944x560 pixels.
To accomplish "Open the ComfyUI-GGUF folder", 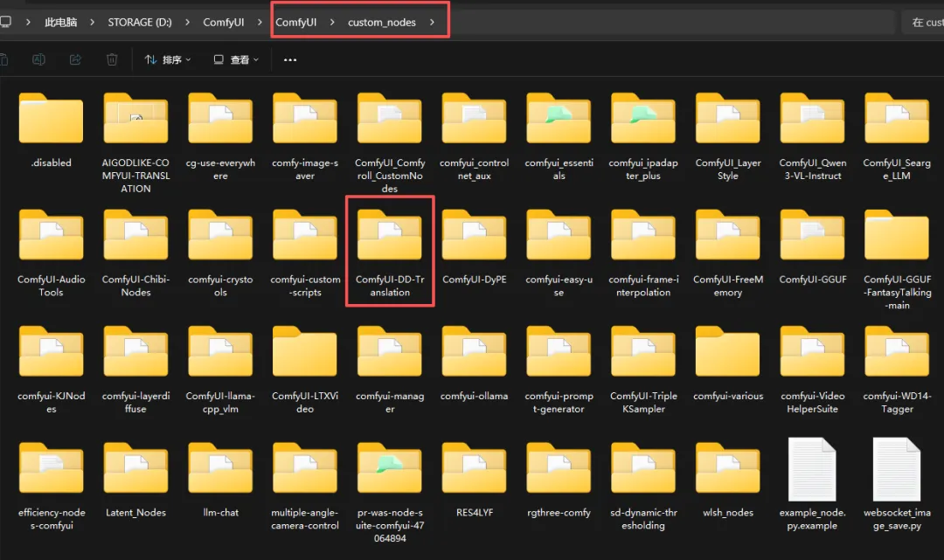I will (x=813, y=235).
